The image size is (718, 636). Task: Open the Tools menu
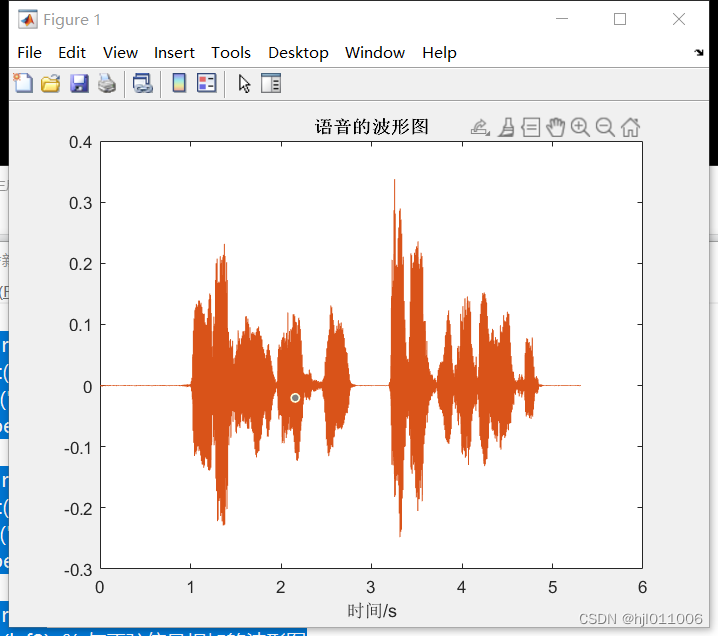(x=231, y=53)
